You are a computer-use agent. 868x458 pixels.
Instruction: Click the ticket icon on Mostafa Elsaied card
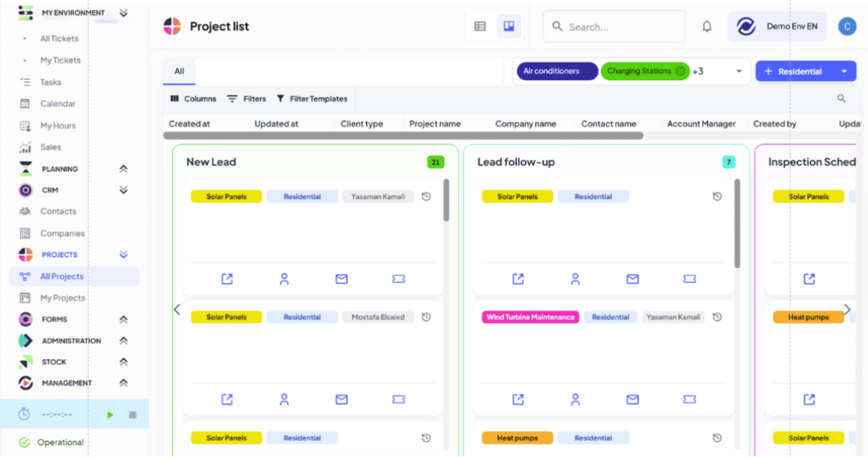[398, 399]
